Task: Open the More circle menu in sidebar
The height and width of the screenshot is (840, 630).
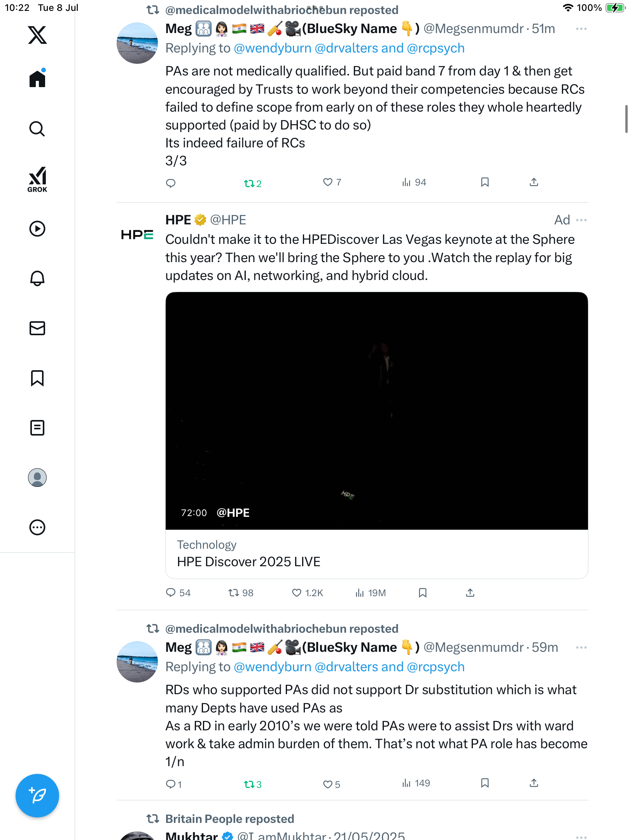Action: tap(37, 527)
